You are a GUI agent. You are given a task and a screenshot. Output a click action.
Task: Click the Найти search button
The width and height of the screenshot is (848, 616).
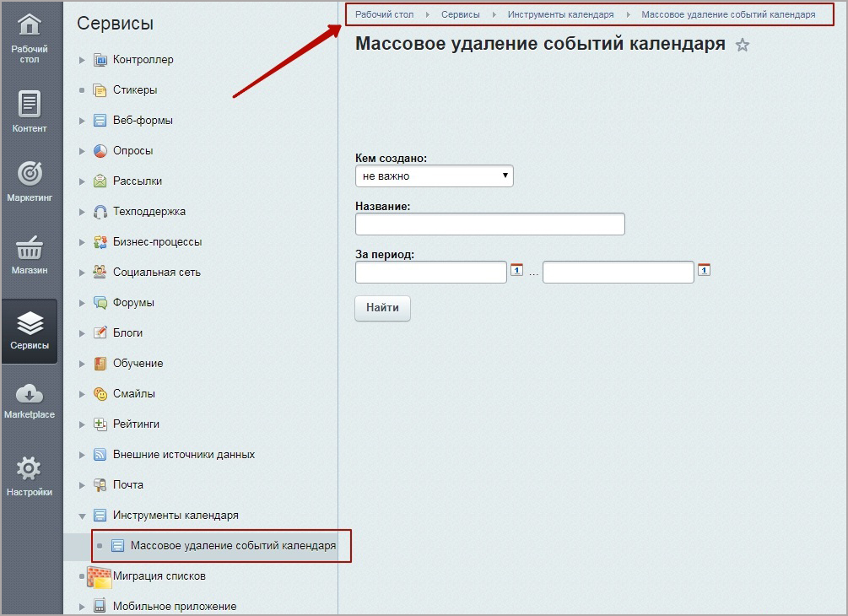381,308
